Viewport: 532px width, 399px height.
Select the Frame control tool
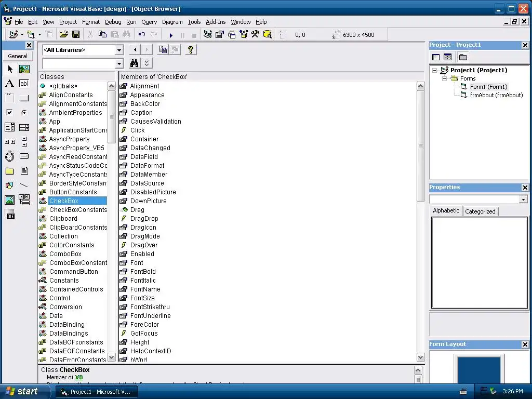click(10, 98)
